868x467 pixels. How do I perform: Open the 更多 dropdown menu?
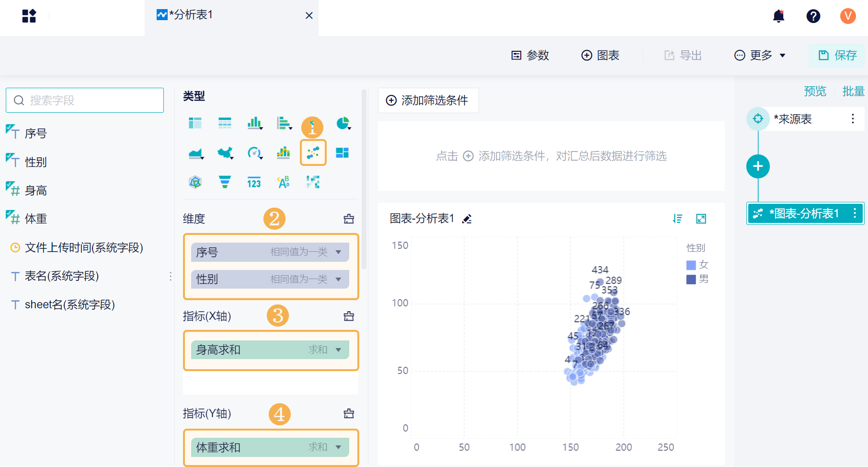point(760,55)
